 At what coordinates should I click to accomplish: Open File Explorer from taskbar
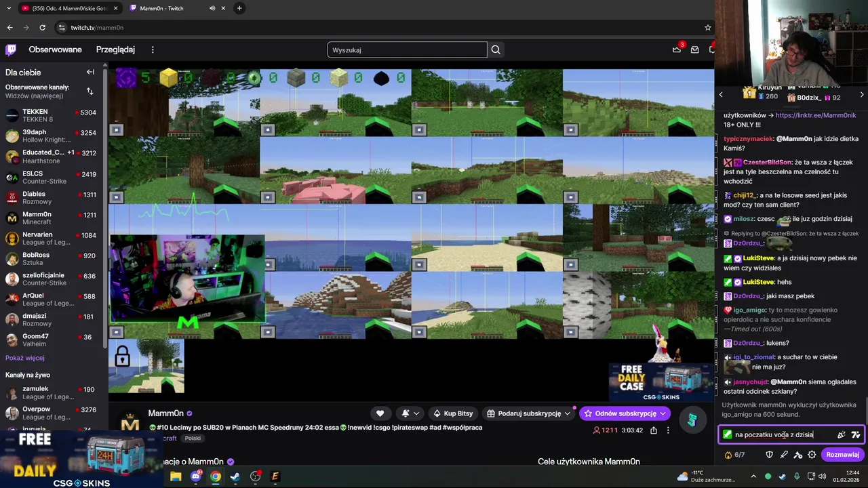tap(176, 476)
